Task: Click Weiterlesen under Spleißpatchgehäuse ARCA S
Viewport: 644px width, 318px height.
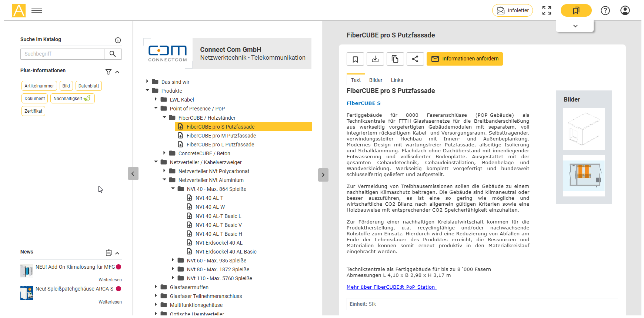Action: point(110,302)
